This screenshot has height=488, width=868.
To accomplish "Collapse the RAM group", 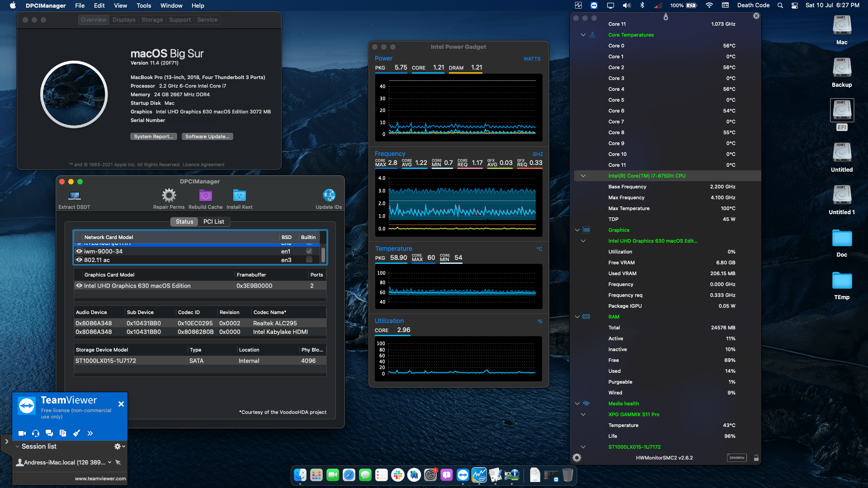I will [577, 317].
